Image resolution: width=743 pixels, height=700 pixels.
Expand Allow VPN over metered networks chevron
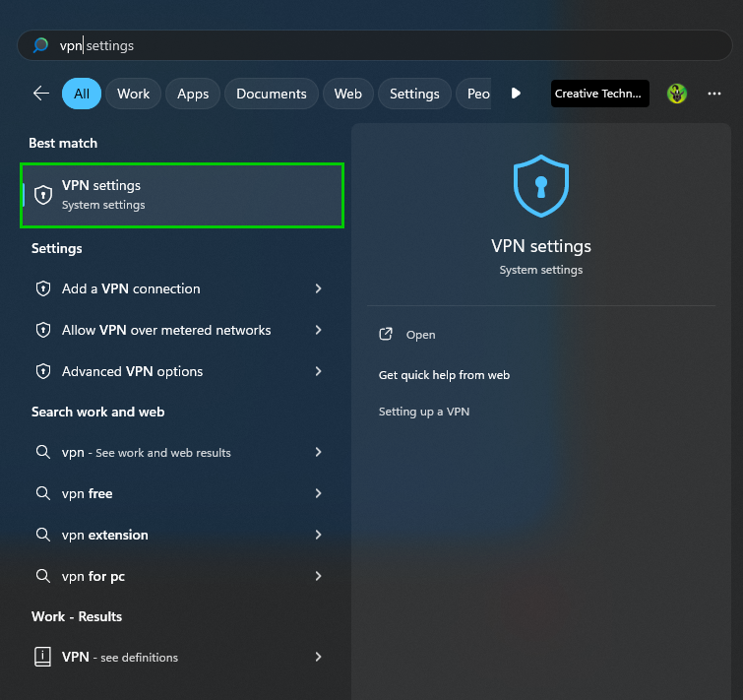point(319,330)
